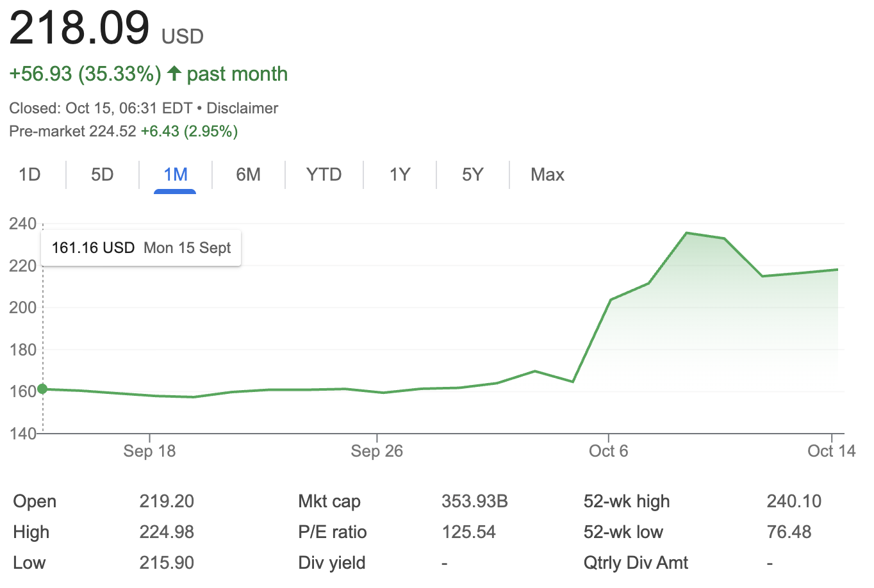Image resolution: width=874 pixels, height=588 pixels.
Task: Open the Disclaimer link
Action: [242, 108]
